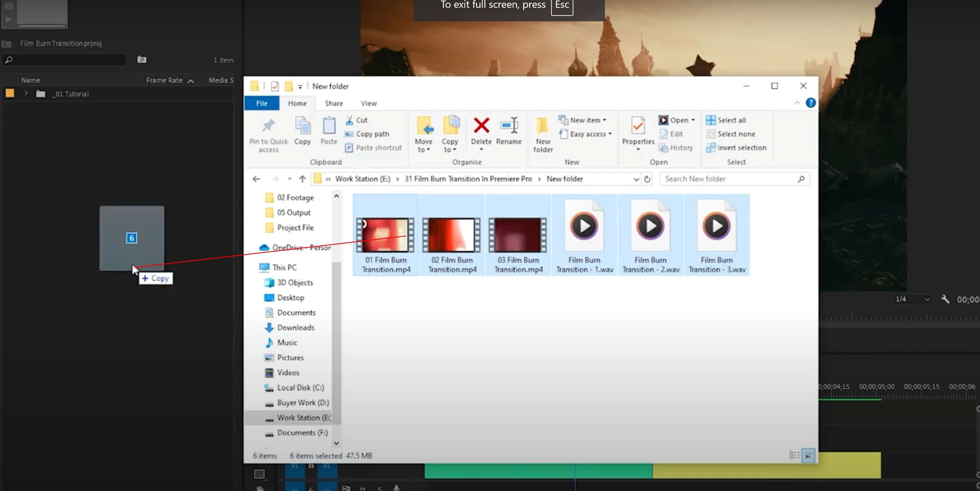980x491 pixels.
Task: Open the File tab in Explorer
Action: pyautogui.click(x=261, y=103)
